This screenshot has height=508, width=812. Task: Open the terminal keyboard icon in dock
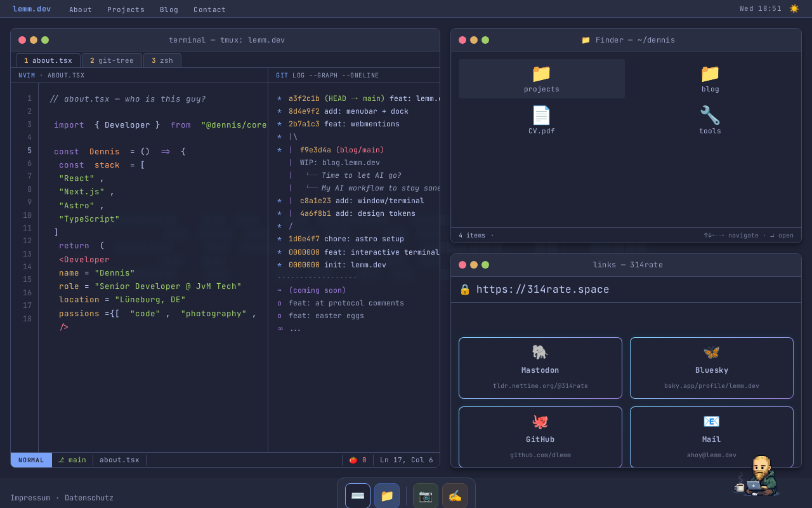click(x=358, y=496)
